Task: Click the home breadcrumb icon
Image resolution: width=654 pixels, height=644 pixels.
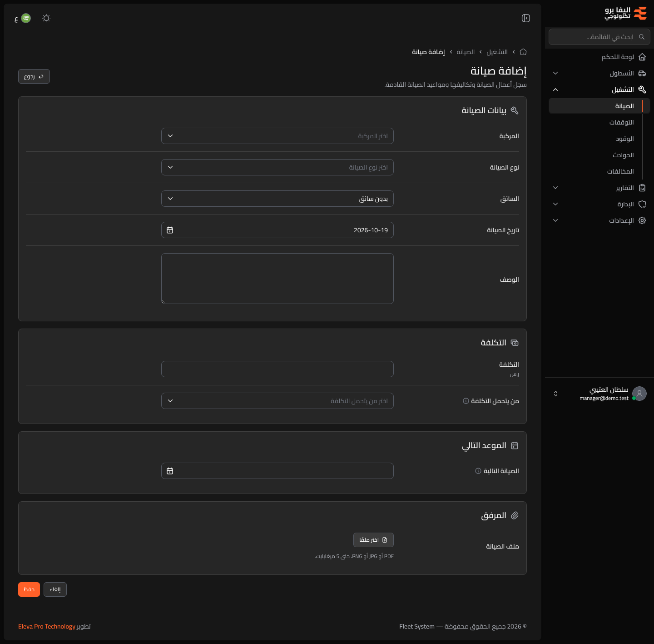Action: tap(523, 52)
